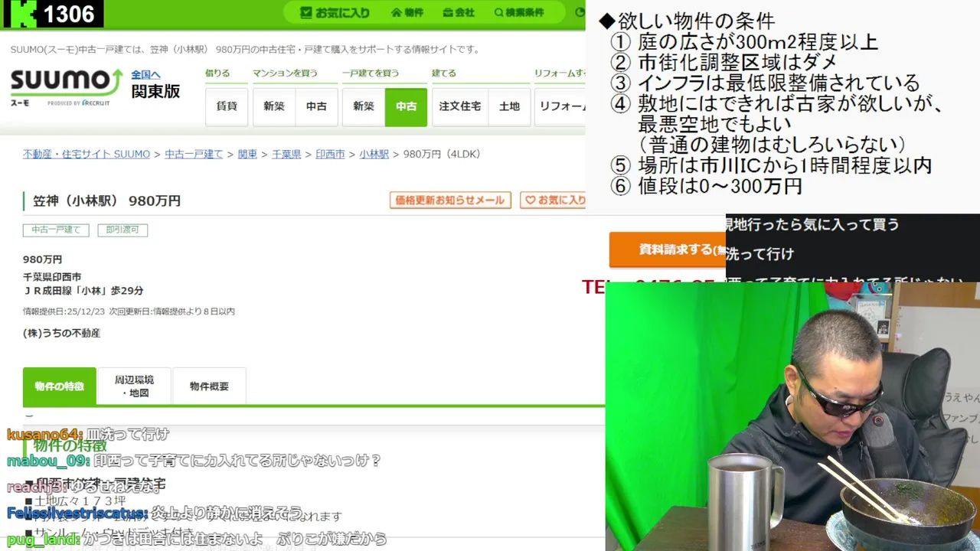980x551 pixels.
Task: Click 即引渡可 tag label
Action: point(122,230)
